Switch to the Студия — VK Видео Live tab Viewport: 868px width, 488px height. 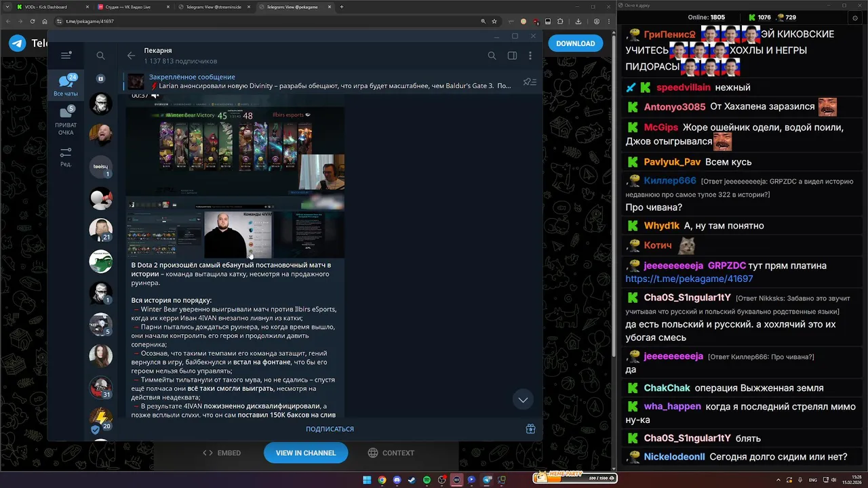tap(133, 7)
